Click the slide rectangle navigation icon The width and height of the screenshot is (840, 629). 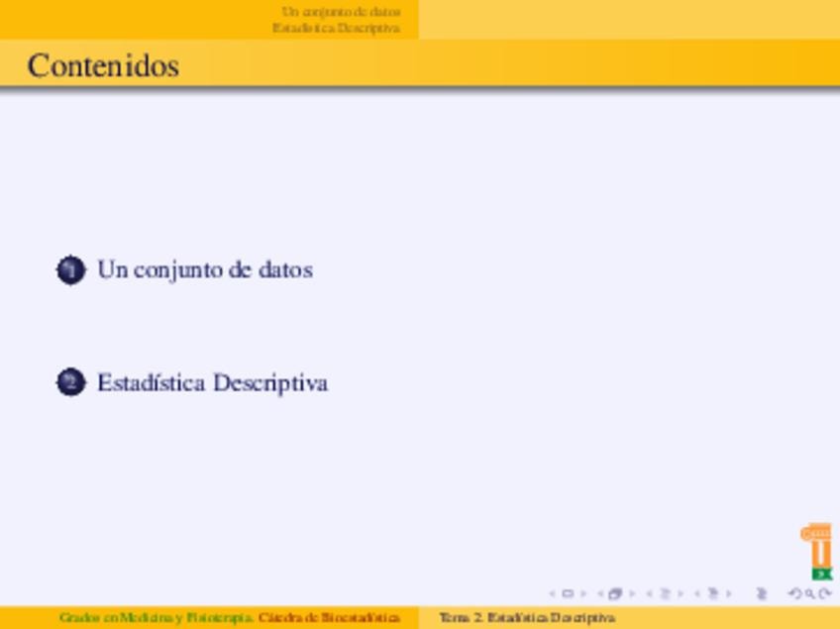click(568, 593)
